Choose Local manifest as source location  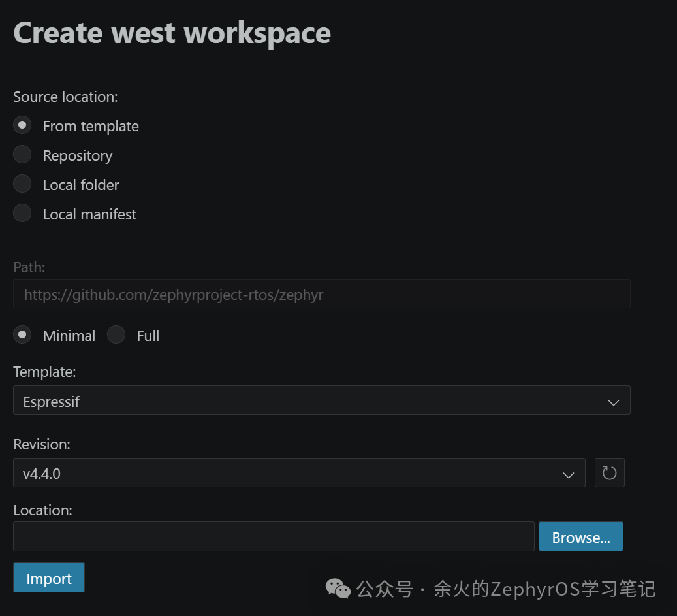22,214
